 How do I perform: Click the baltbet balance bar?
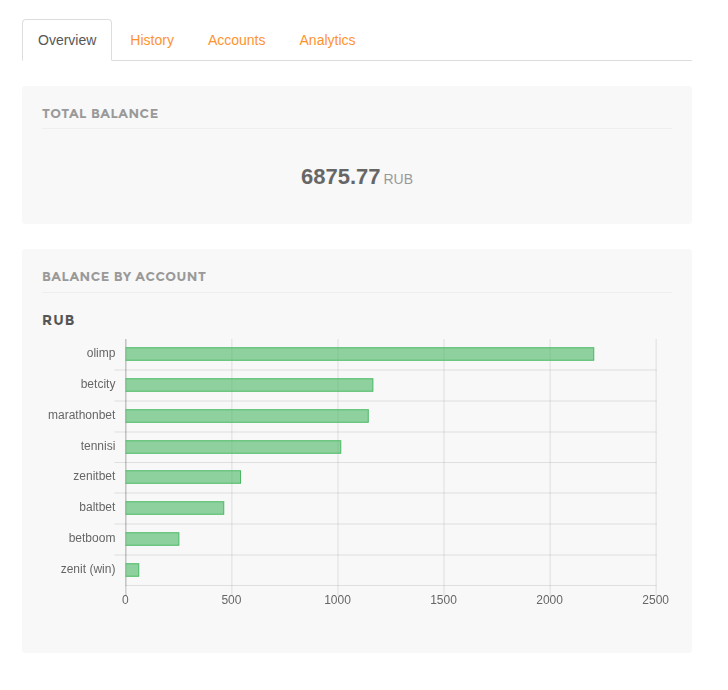pos(175,508)
